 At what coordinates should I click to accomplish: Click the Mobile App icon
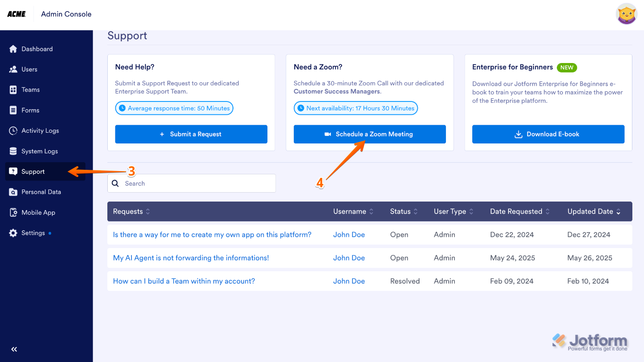pos(13,213)
